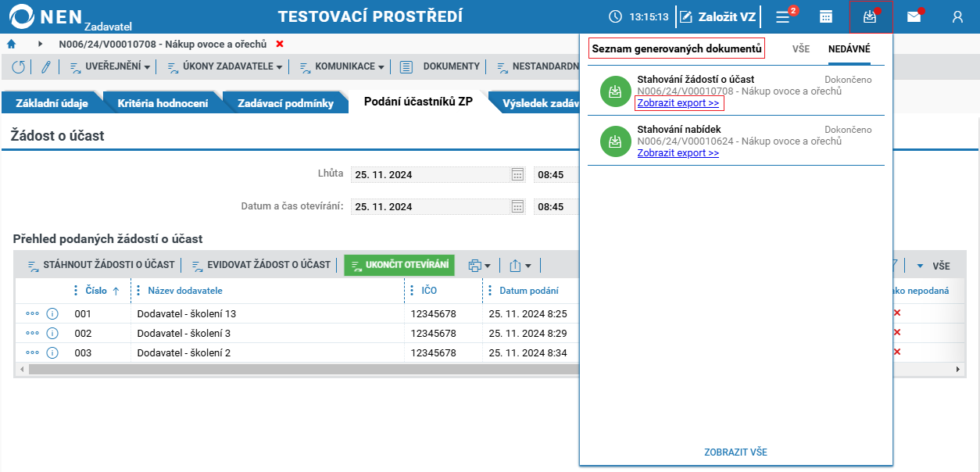
Task: Open the task list icon with badge 2
Action: 783,16
